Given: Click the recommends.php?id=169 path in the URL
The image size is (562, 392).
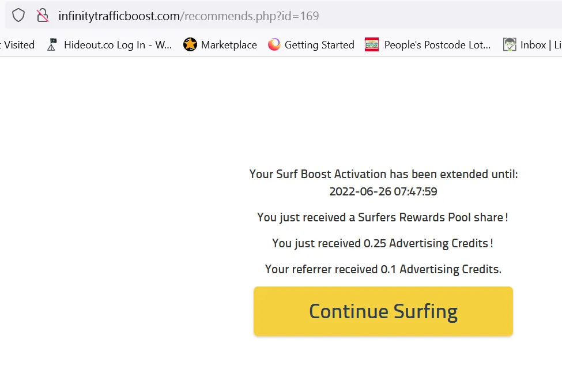Looking at the screenshot, I should [x=252, y=16].
